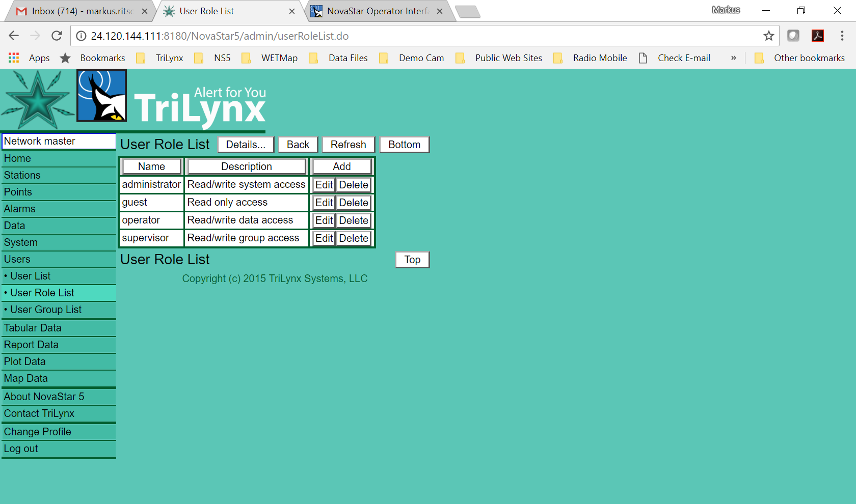The image size is (856, 504).
Task: Open the Chrome menu with three dots
Action: [842, 36]
